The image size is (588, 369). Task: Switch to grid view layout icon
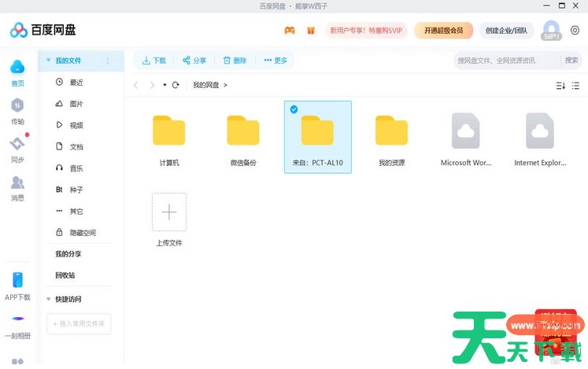pos(578,85)
